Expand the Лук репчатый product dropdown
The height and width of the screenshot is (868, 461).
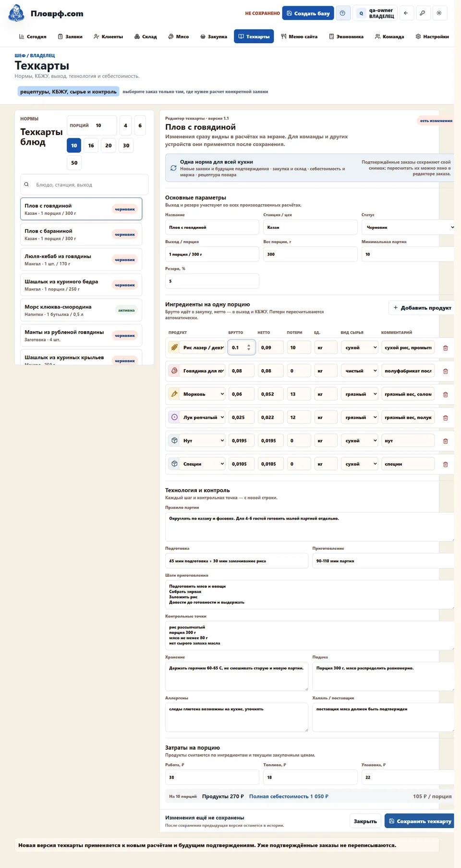203,417
